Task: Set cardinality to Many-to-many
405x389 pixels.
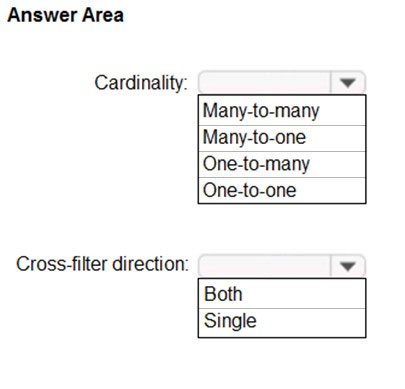Action: click(x=282, y=110)
